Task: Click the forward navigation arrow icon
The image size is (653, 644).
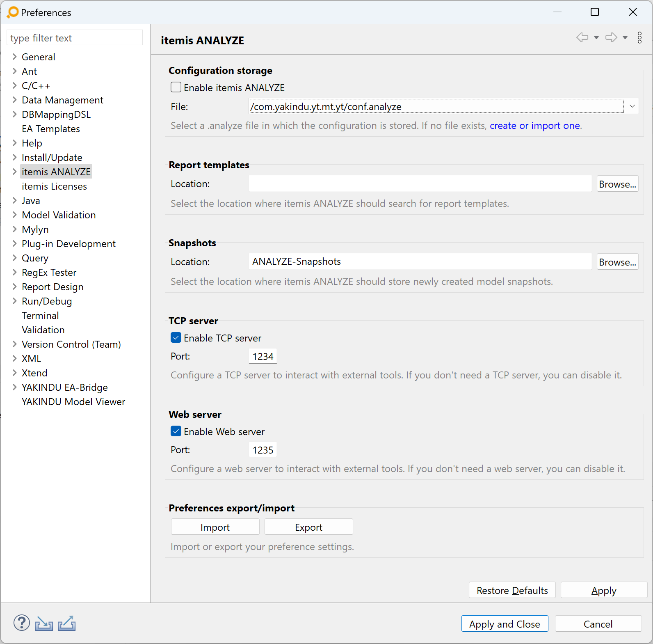Action: tap(611, 38)
